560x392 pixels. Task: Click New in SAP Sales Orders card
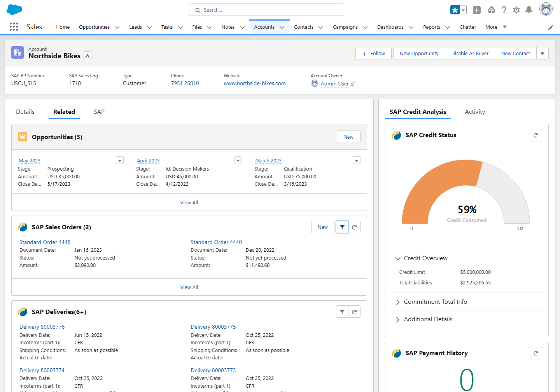click(x=323, y=227)
